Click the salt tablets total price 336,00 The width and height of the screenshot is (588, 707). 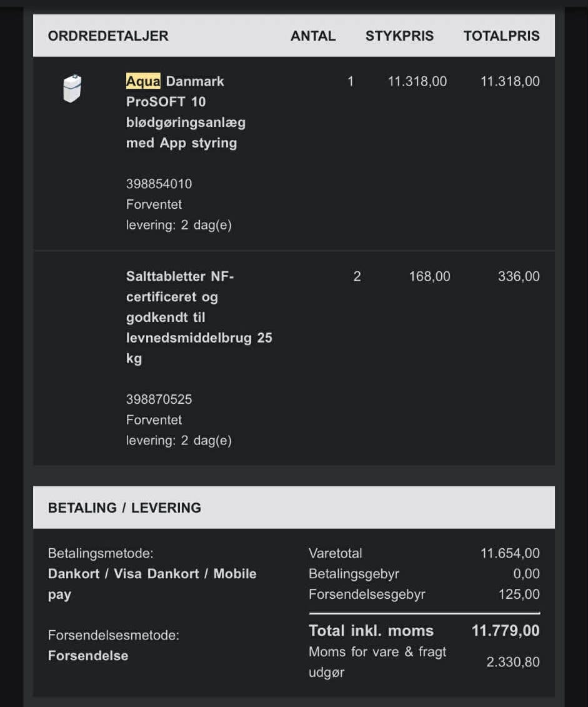[x=519, y=276]
